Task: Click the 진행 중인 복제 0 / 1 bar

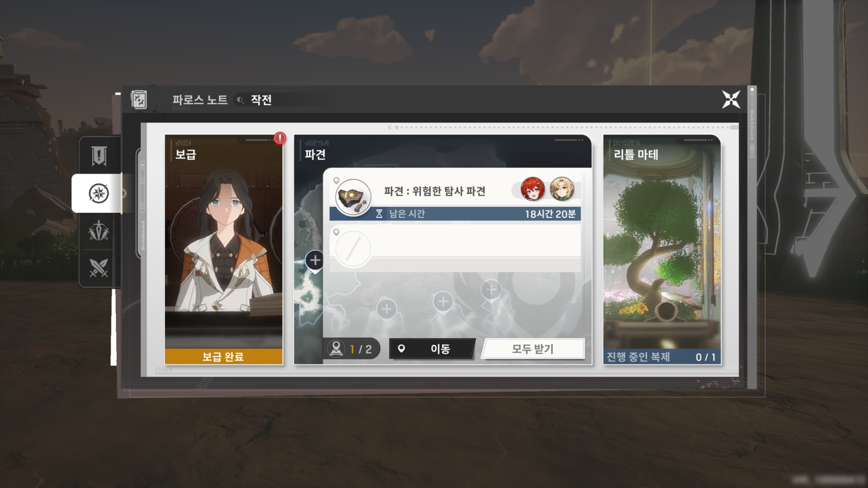Action: (x=662, y=357)
